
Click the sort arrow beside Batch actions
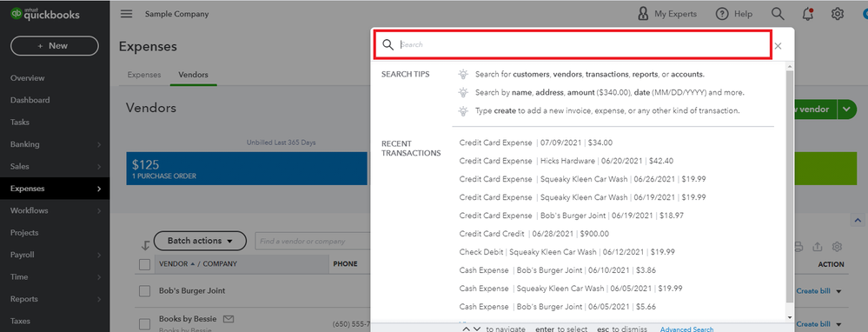pos(146,245)
